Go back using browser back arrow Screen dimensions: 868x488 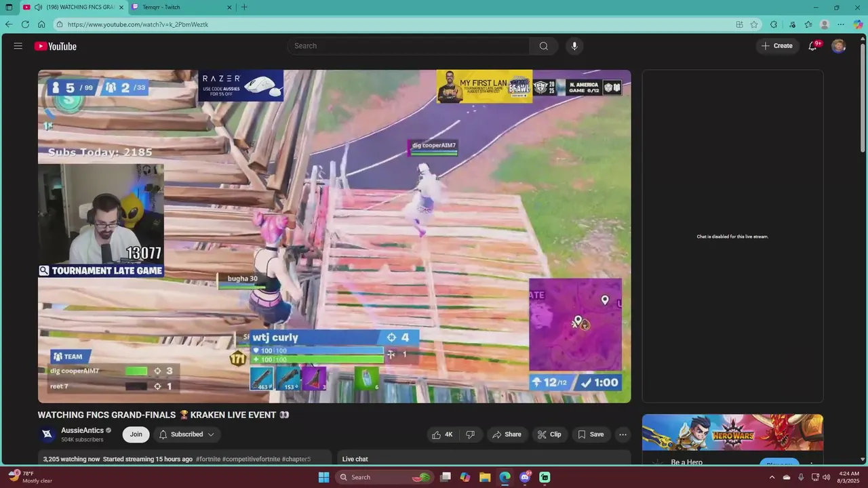coord(9,24)
